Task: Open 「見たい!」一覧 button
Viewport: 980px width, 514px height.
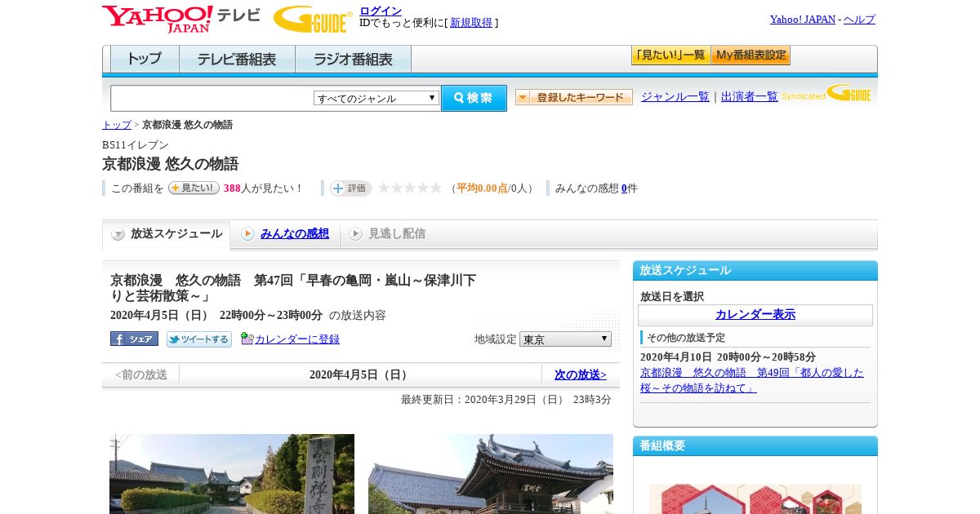Action: pyautogui.click(x=670, y=55)
